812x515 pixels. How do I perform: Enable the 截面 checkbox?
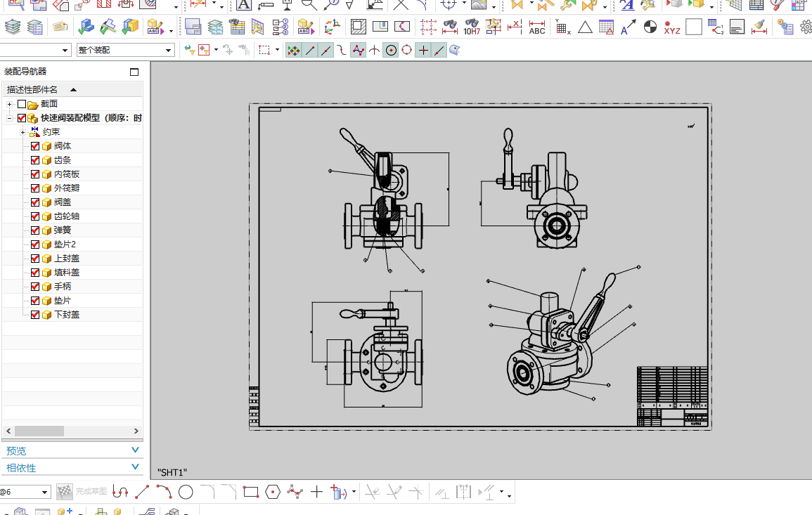click(21, 104)
